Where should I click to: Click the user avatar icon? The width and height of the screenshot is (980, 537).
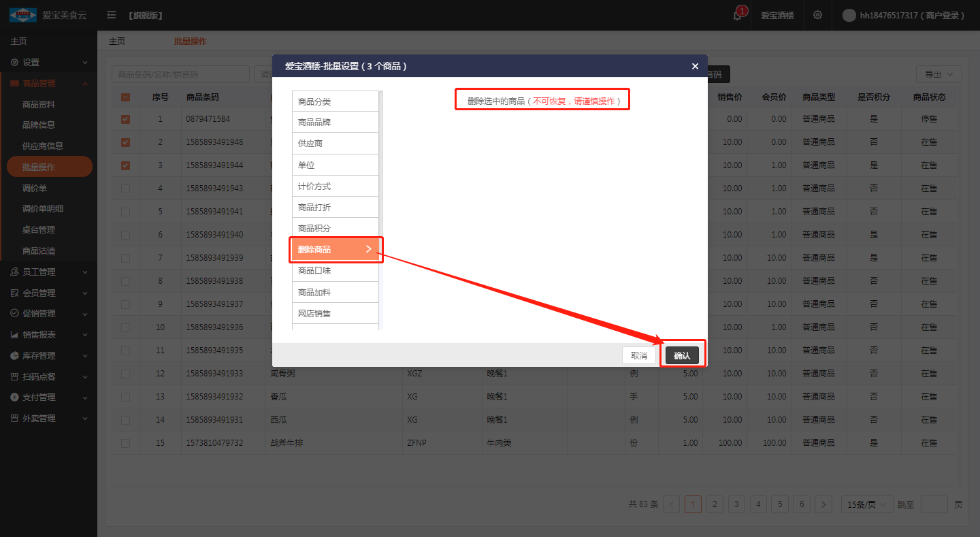pyautogui.click(x=849, y=15)
